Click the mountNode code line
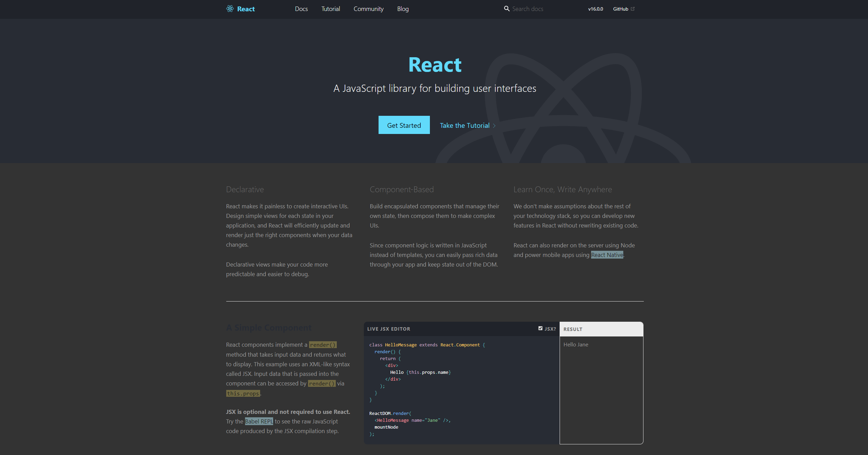The height and width of the screenshot is (455, 868). pos(386,427)
